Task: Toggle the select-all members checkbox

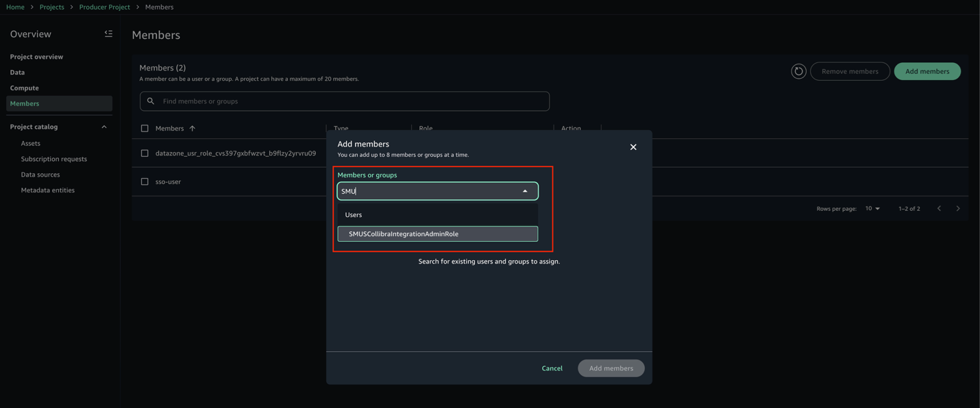Action: point(145,128)
